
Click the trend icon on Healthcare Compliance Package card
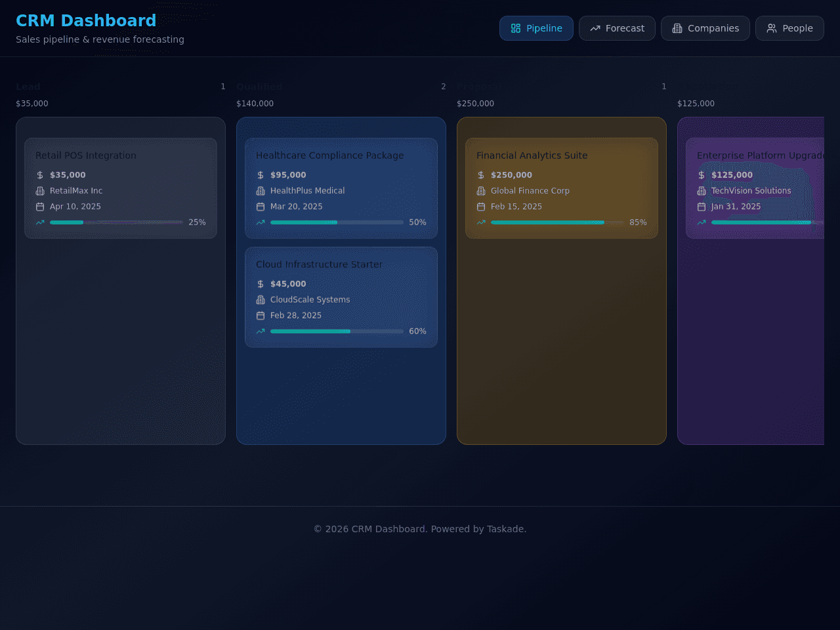coord(261,222)
